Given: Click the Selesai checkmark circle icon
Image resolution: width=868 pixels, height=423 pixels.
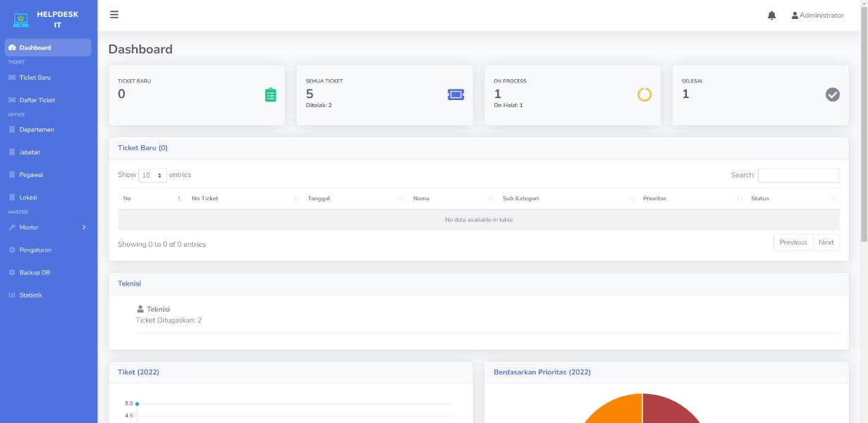Looking at the screenshot, I should click(833, 94).
